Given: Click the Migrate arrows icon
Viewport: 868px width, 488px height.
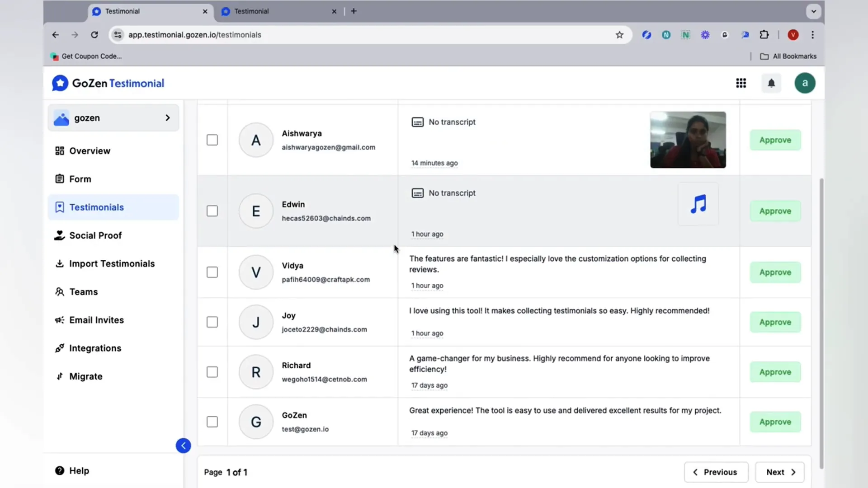Looking at the screenshot, I should pos(60,376).
